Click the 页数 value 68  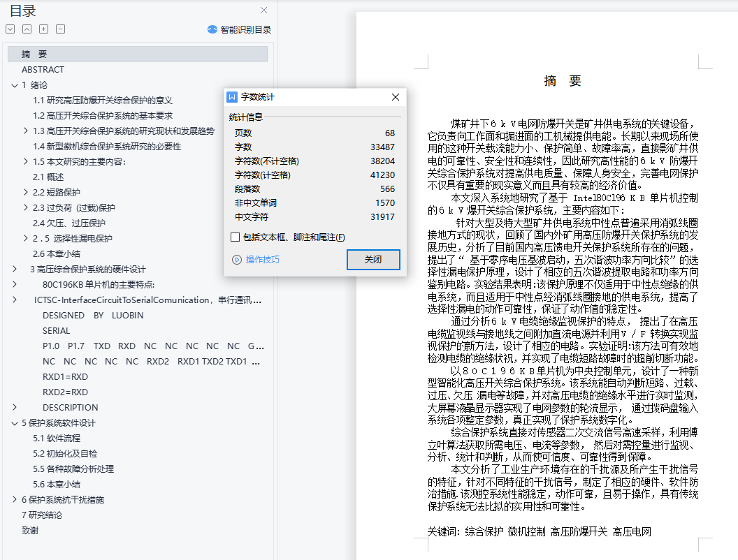(390, 133)
